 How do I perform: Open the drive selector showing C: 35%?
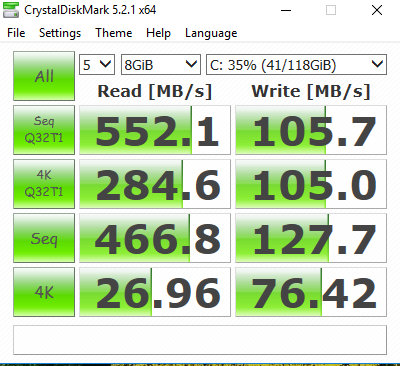point(296,64)
